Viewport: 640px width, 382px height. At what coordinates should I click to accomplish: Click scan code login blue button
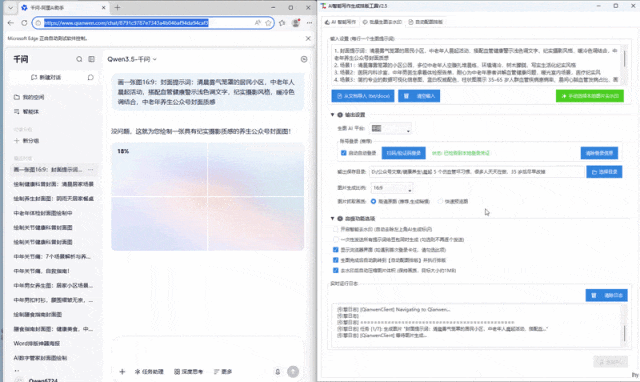point(403,153)
